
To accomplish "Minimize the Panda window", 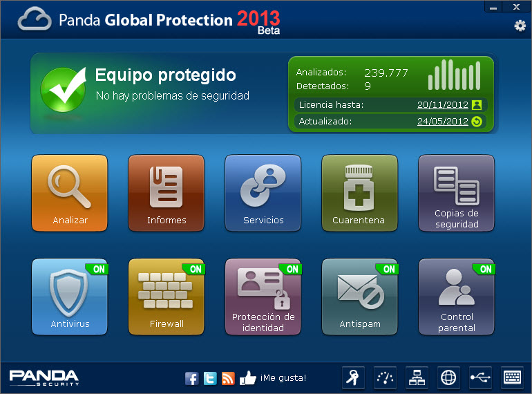I will click(493, 7).
